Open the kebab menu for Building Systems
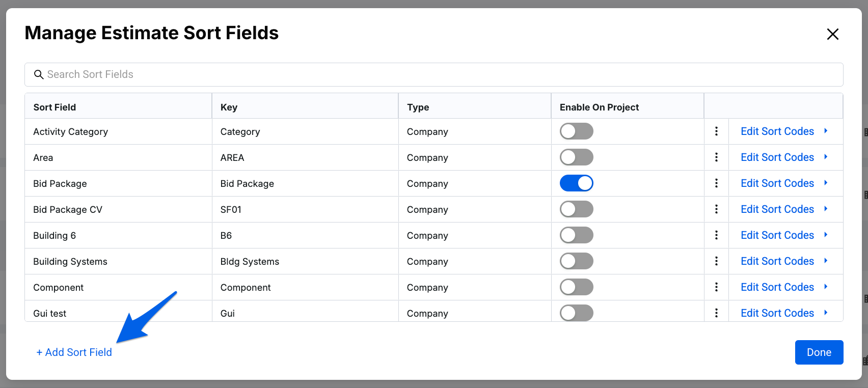The width and height of the screenshot is (868, 388). pos(716,261)
